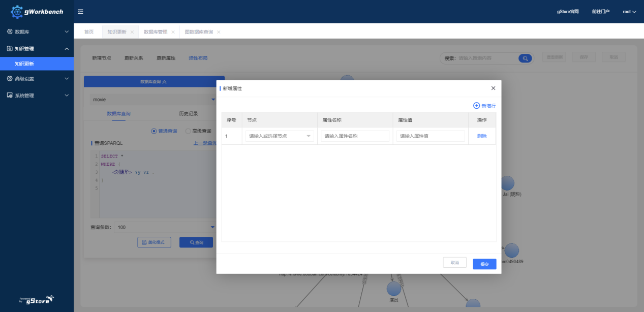Click the 系统管理 sidebar icon

coord(10,96)
